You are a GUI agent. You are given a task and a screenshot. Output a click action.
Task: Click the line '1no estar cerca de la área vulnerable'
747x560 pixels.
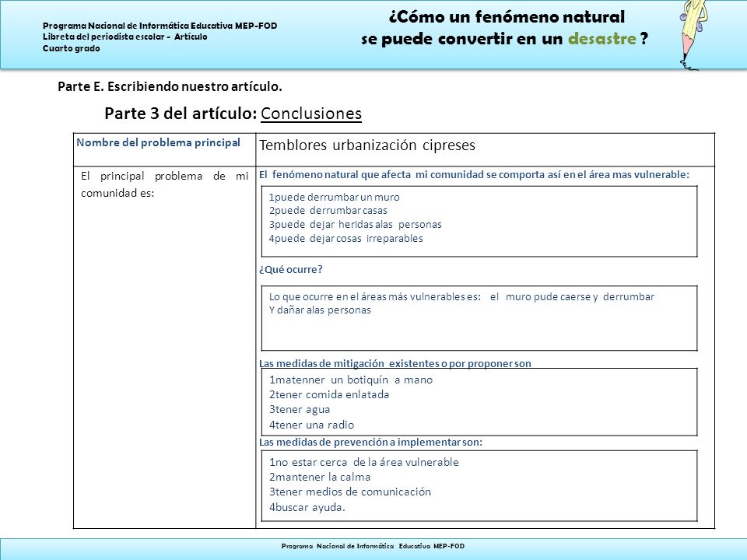click(x=364, y=462)
